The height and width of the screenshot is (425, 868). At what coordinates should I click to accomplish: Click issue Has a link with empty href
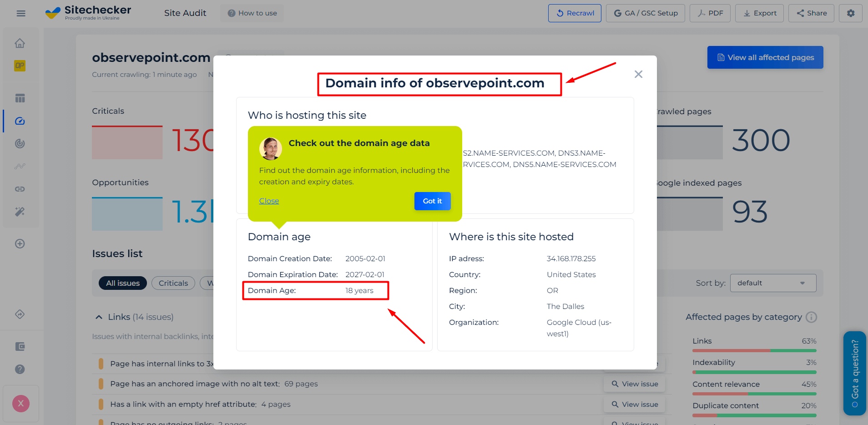pos(183,405)
